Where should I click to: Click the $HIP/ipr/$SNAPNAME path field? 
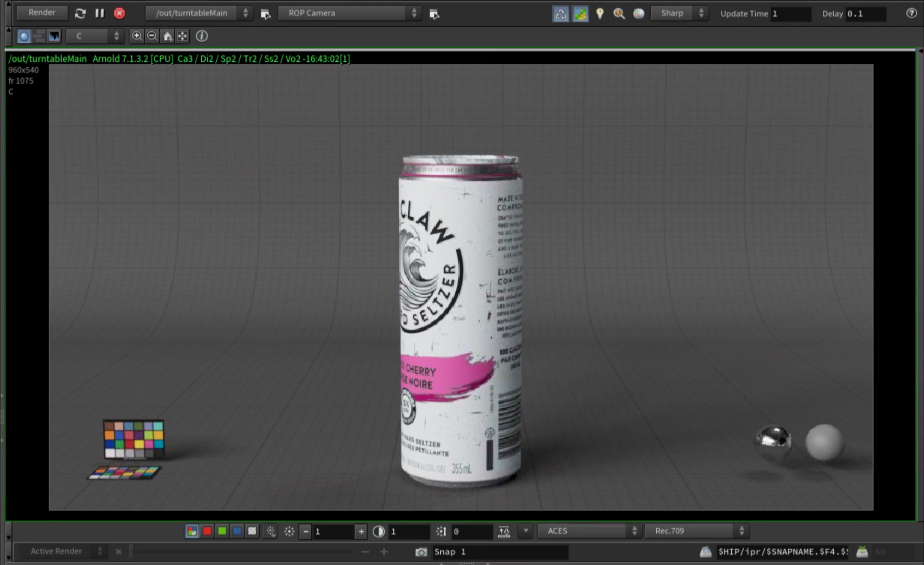coord(783,552)
